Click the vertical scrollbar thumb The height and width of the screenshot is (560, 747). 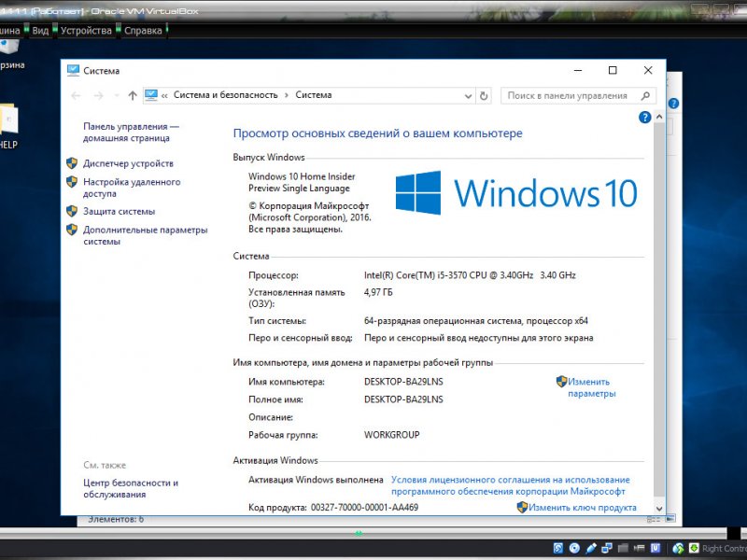coord(659,310)
